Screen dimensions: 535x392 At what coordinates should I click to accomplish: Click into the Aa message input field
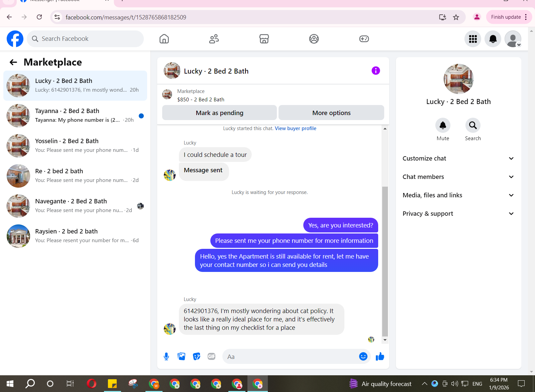[x=290, y=357]
